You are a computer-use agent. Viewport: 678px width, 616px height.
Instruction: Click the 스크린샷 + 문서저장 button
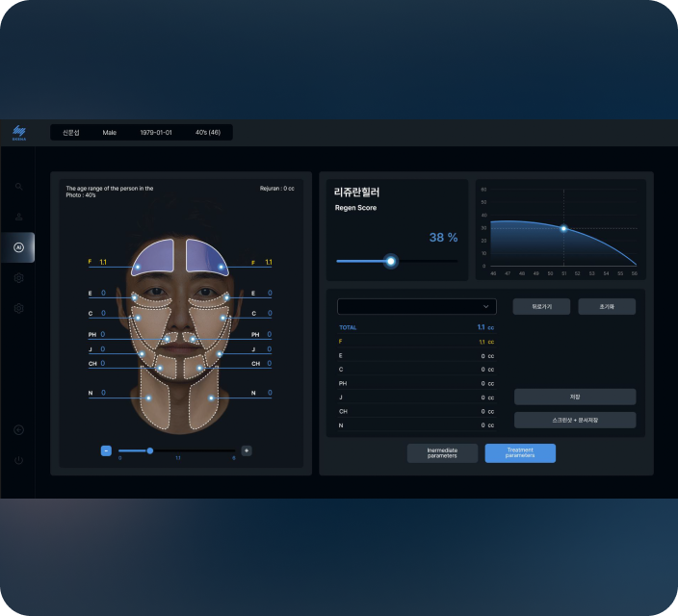pos(575,421)
